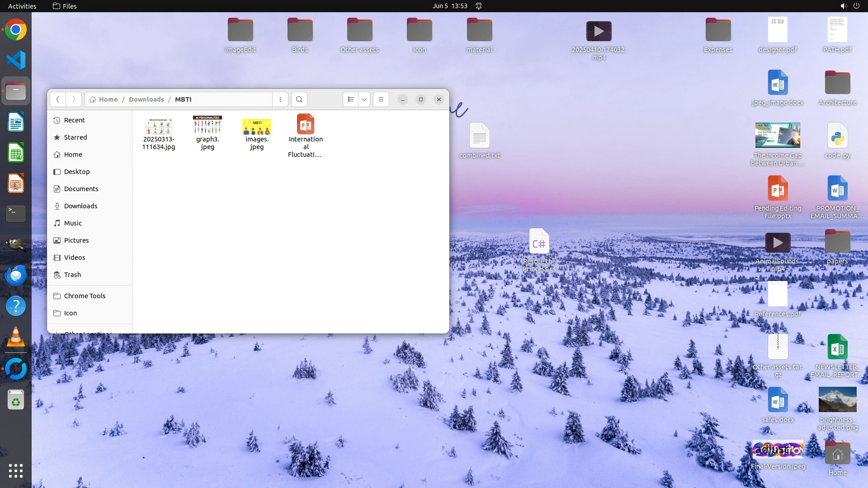The height and width of the screenshot is (488, 868).
Task: Select the graph3.jpeg thumbnail
Action: (208, 125)
